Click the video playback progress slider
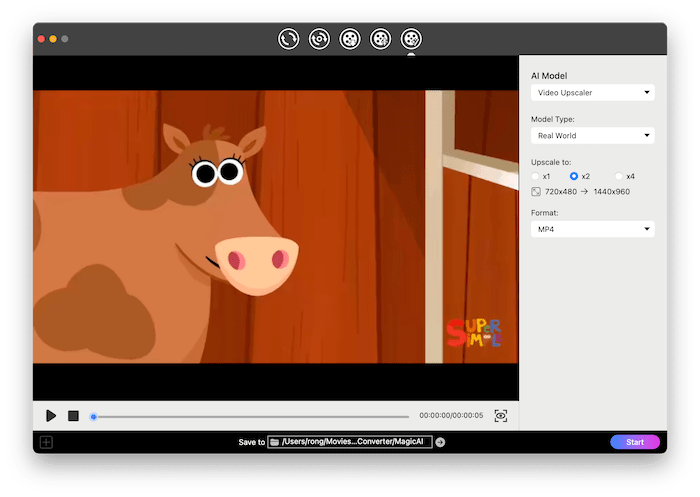 (250, 416)
